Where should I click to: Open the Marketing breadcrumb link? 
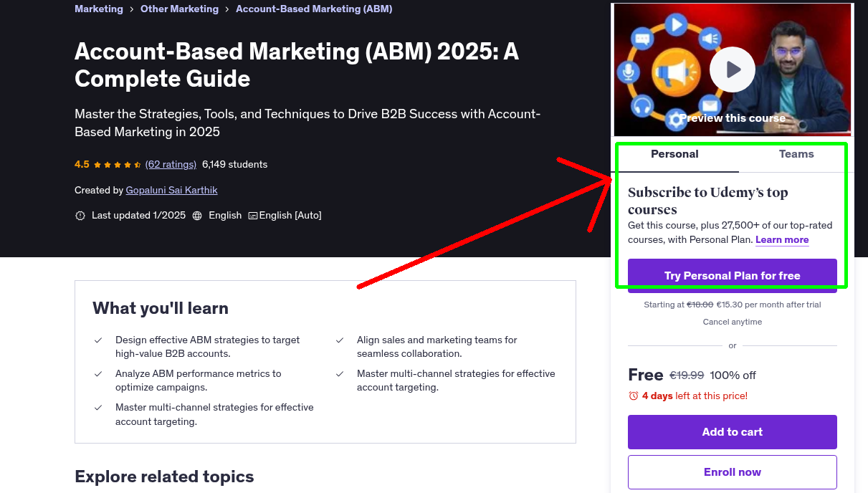tap(99, 9)
